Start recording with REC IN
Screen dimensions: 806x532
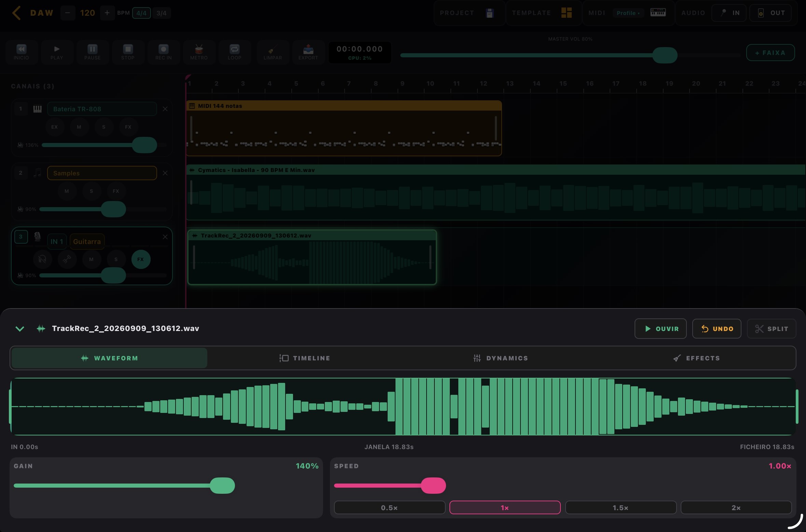click(163, 52)
